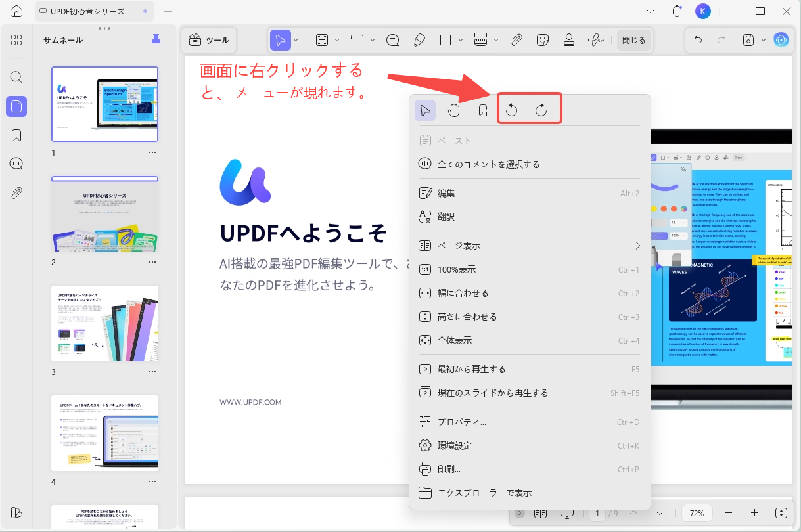Choose the hand pan tool in context menu
The width and height of the screenshot is (801, 532).
point(454,110)
